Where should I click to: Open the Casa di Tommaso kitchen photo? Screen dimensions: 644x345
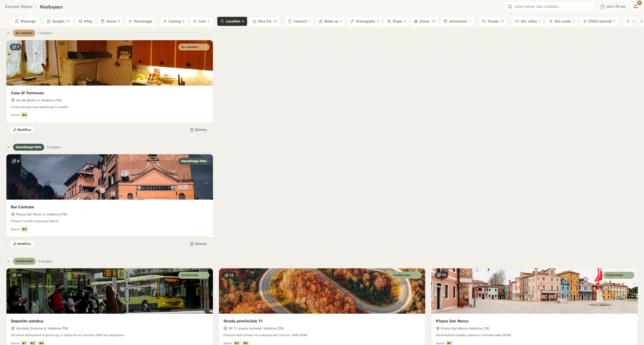coord(109,63)
